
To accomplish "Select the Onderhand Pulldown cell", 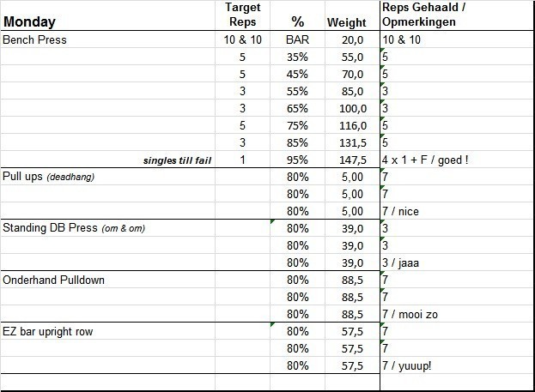I will pyautogui.click(x=55, y=280).
